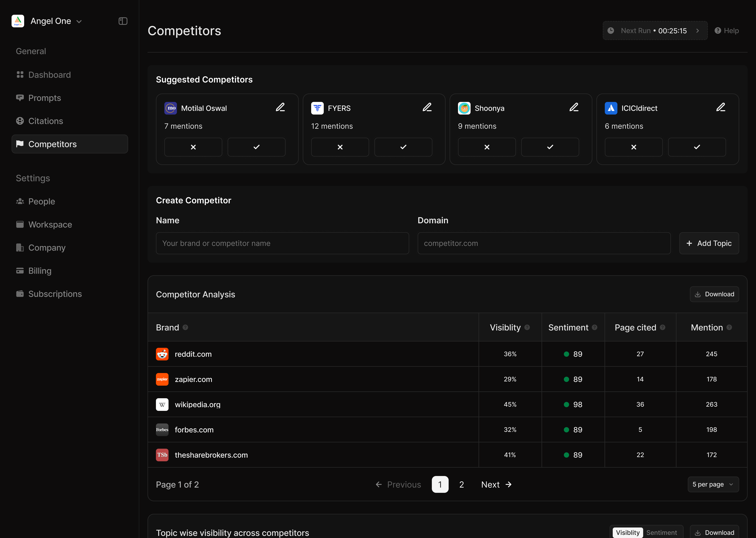Select the Visiblity toggle option
The image size is (756, 538).
(628, 532)
